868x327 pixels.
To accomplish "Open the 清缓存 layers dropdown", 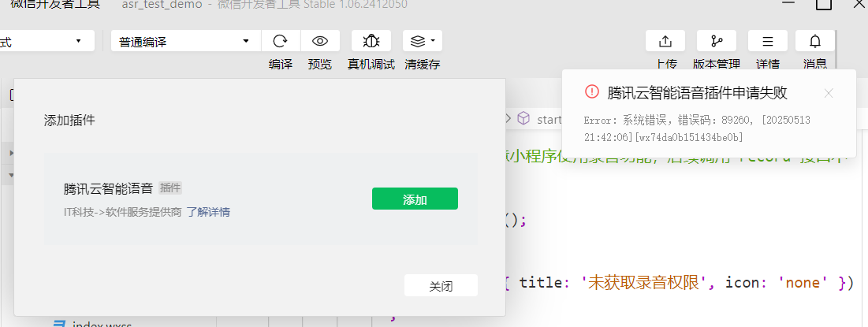I will coord(423,41).
